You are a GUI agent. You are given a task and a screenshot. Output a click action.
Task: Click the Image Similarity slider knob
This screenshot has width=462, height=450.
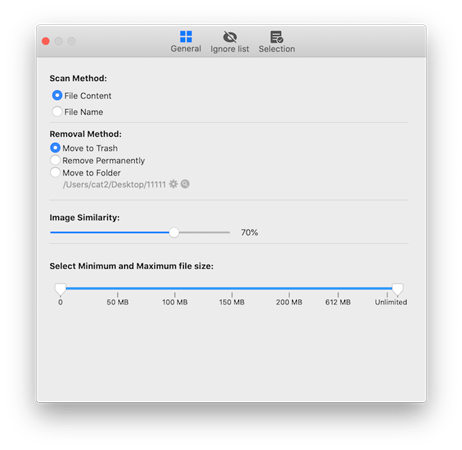pos(174,232)
